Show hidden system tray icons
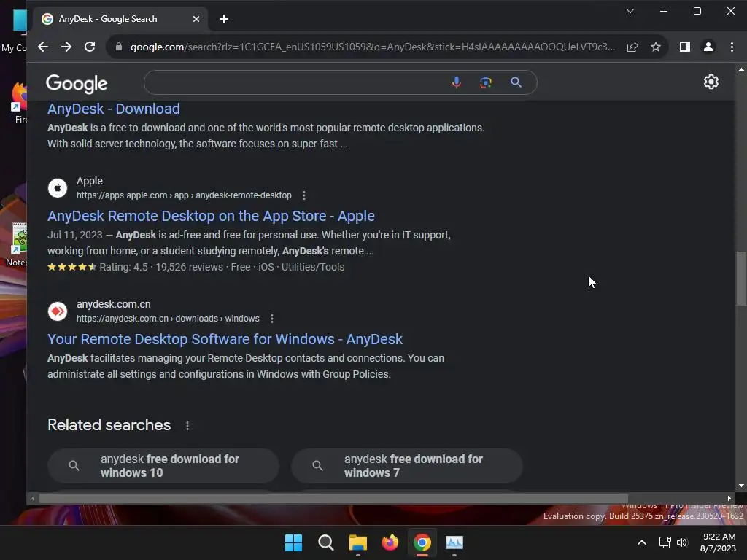The image size is (747, 560). [x=642, y=542]
